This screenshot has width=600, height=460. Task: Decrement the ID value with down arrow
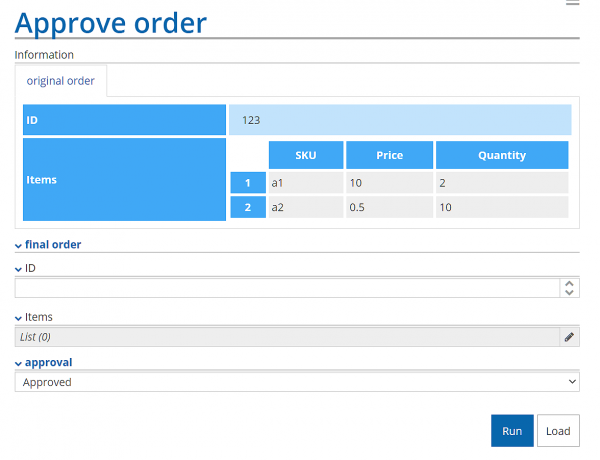(x=570, y=293)
